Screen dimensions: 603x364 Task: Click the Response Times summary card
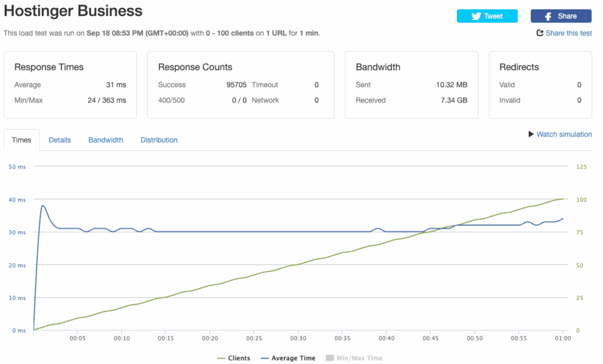click(x=70, y=85)
